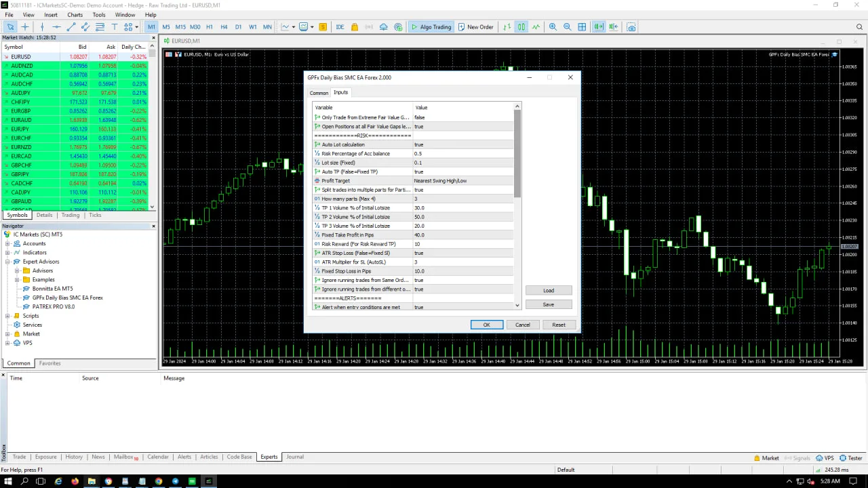Save the current input preset
Viewport: 868px width, 488px height.
coord(549,304)
